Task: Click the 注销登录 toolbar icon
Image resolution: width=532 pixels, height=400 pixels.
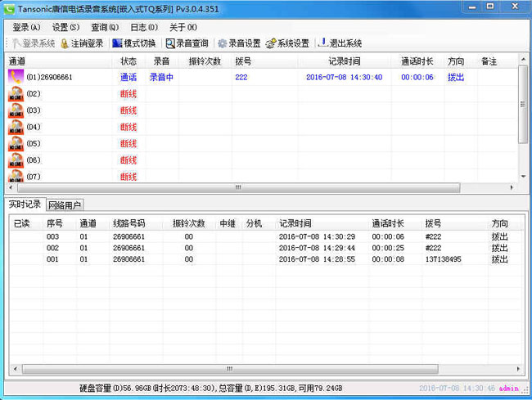Action: pyautogui.click(x=65, y=43)
